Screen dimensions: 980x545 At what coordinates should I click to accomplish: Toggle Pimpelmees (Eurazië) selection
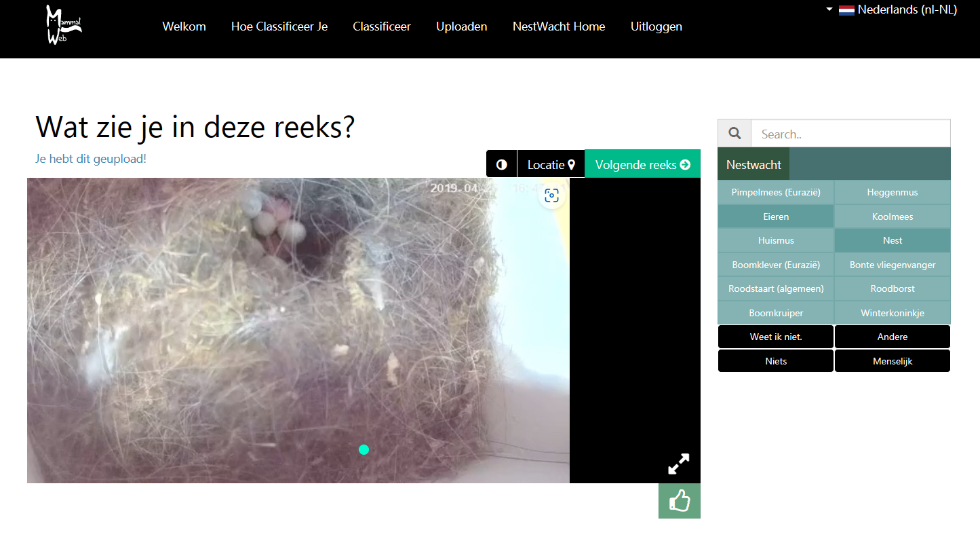pyautogui.click(x=776, y=192)
